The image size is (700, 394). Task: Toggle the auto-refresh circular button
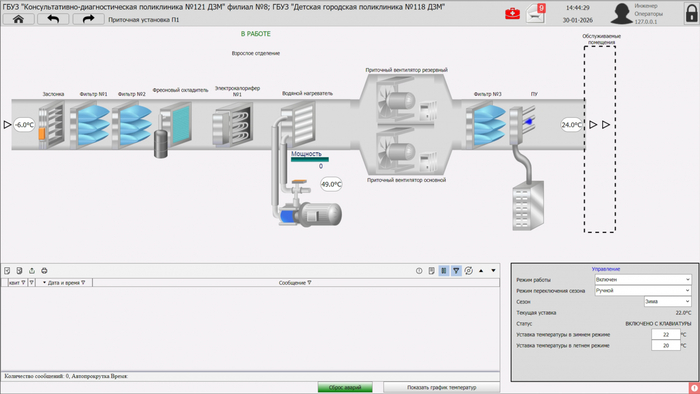point(468,270)
